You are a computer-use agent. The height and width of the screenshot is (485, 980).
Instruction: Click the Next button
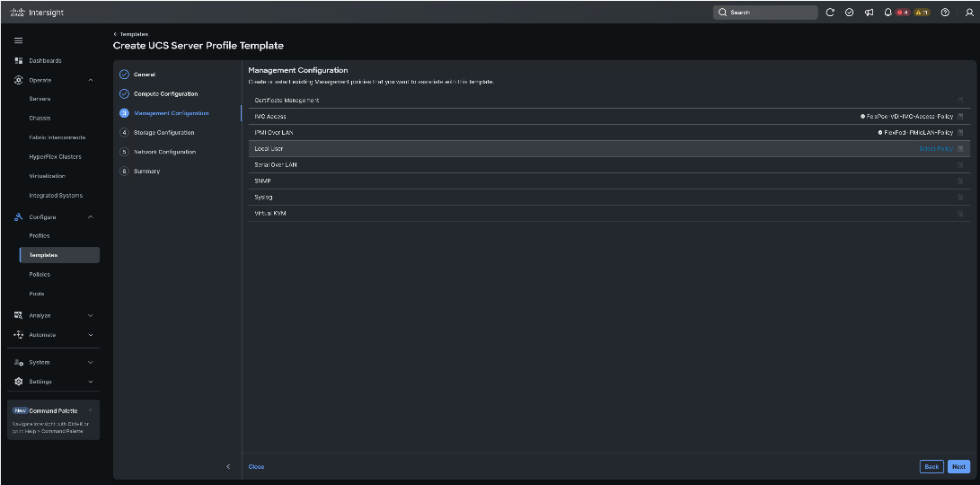pos(958,467)
